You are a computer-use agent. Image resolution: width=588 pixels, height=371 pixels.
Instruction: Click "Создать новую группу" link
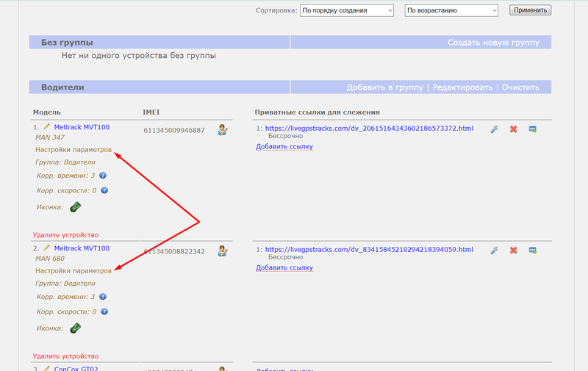493,43
